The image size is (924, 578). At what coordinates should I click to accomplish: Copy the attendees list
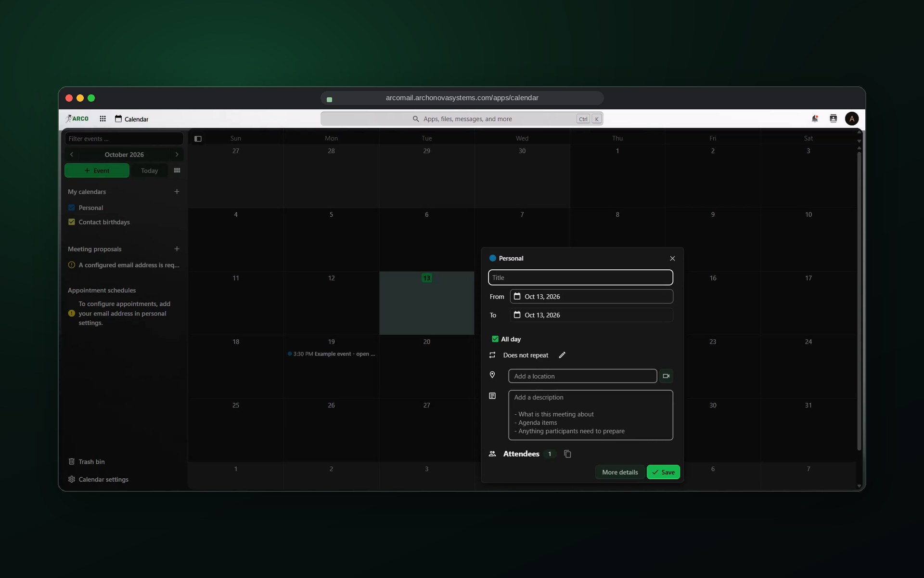tap(567, 454)
